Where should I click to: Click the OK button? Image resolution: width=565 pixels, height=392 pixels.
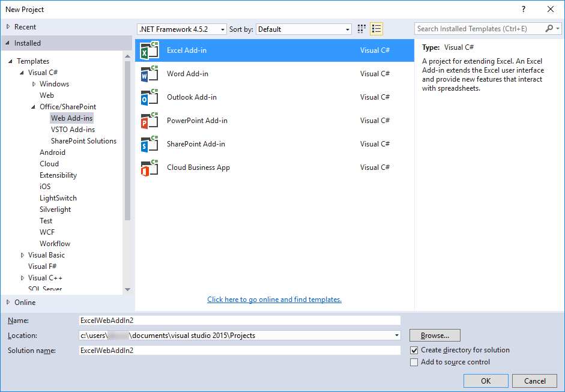[486, 381]
